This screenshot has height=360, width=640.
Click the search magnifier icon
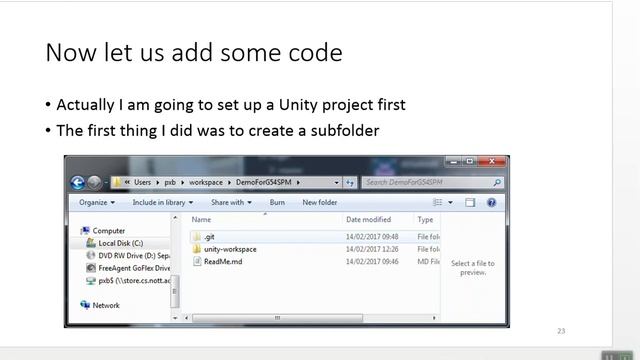pyautogui.click(x=497, y=182)
